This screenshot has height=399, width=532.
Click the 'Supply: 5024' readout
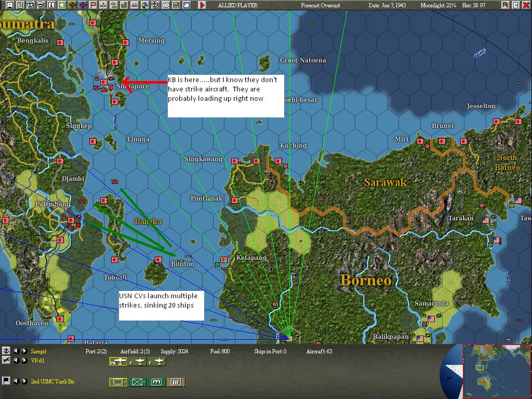174,351
